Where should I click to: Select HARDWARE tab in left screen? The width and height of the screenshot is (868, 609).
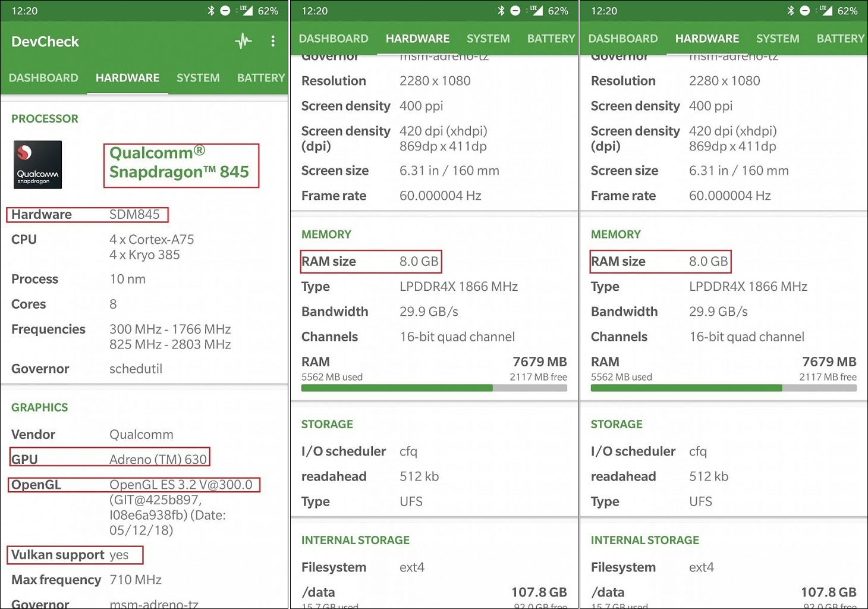point(127,78)
